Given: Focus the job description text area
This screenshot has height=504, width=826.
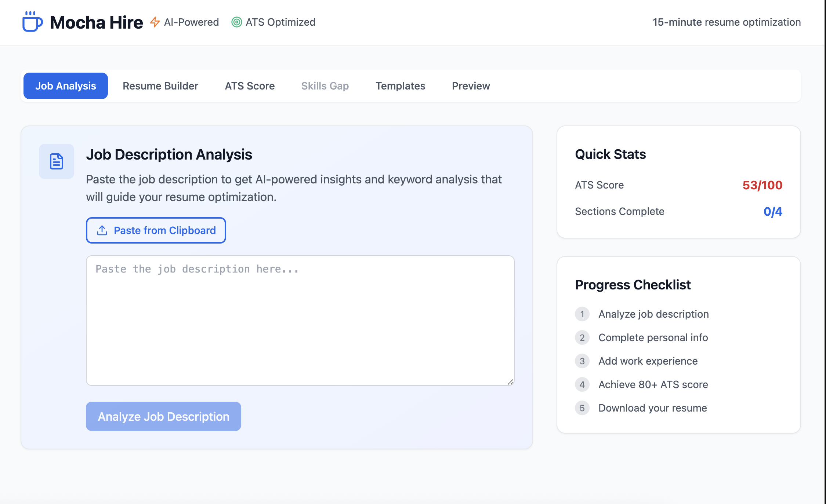Looking at the screenshot, I should click(300, 320).
